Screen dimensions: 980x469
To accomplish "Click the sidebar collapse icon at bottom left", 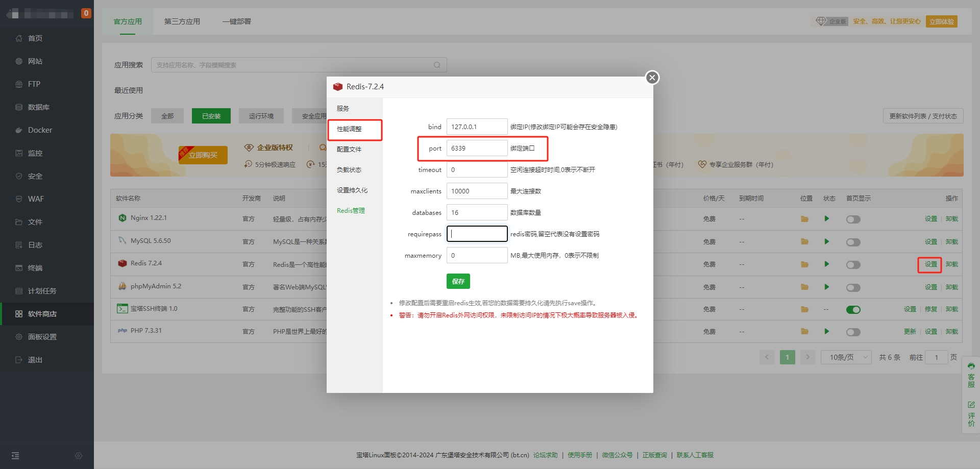I will [15, 456].
